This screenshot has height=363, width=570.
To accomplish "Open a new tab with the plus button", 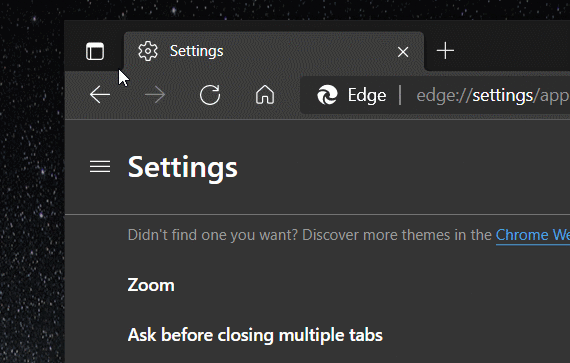I will [x=445, y=51].
